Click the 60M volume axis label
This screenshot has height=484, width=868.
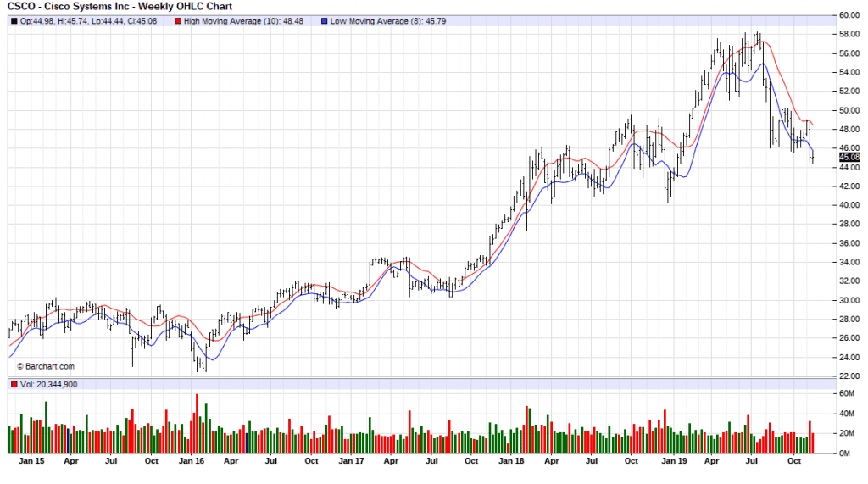(846, 393)
